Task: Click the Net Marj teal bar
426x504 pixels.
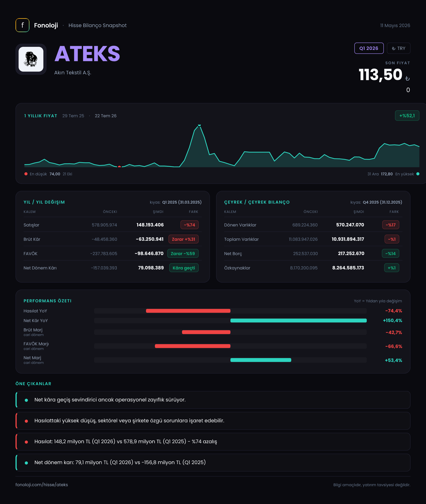Action: 261,360
